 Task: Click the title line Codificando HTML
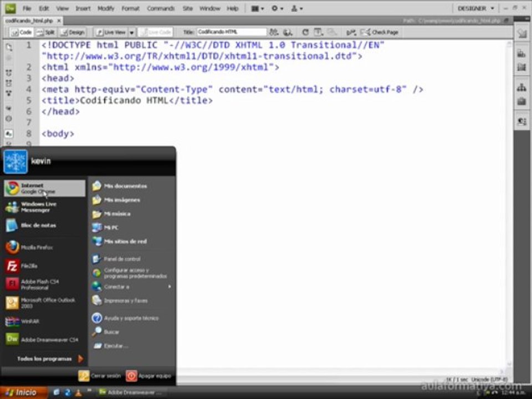point(127,100)
